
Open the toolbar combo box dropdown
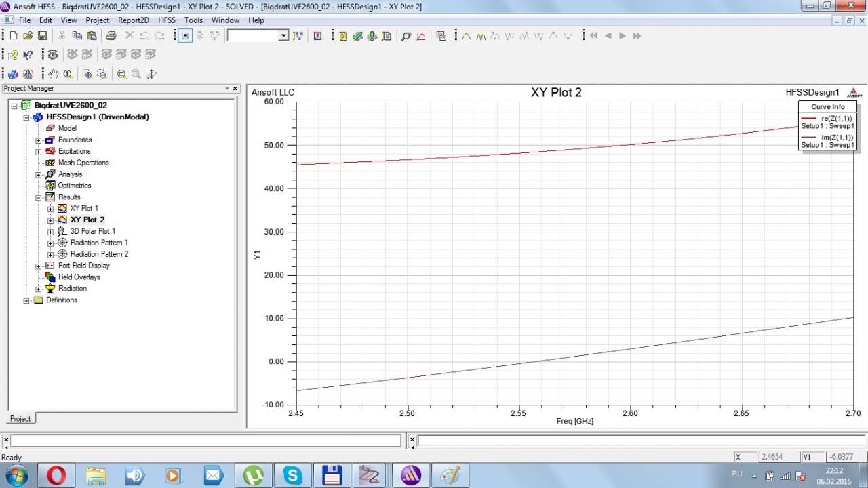(x=283, y=36)
